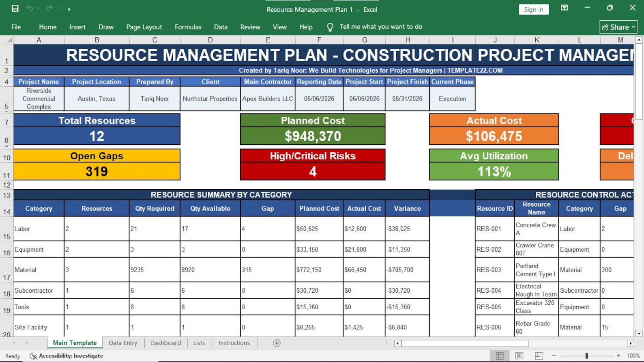Open the Review ribbon tab
Screen dimensions: 644x362
point(250,27)
